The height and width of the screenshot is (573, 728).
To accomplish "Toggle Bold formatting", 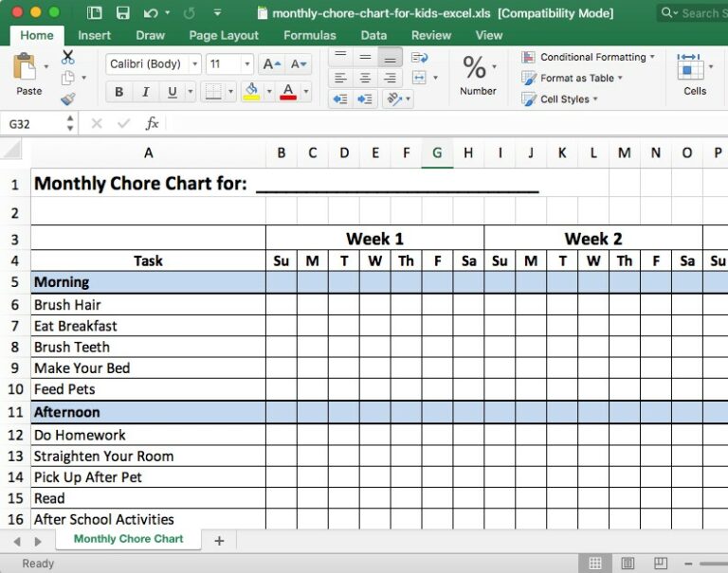I will [118, 92].
